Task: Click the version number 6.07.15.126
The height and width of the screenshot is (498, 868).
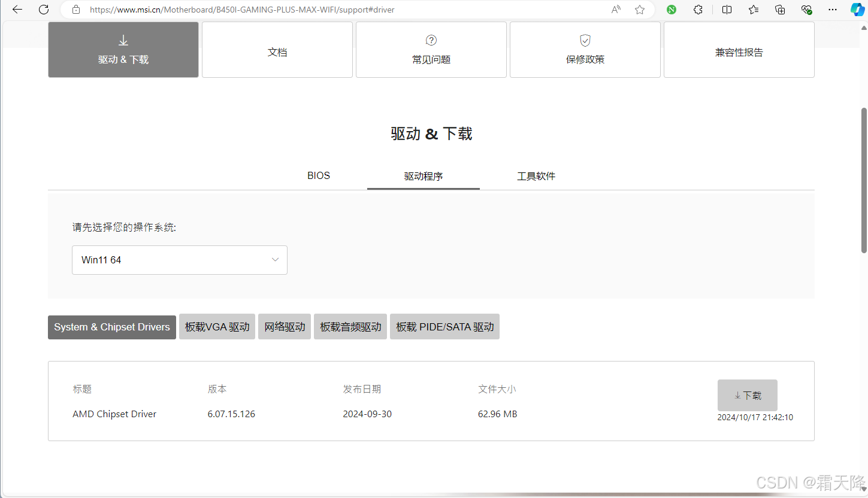Action: pos(231,414)
